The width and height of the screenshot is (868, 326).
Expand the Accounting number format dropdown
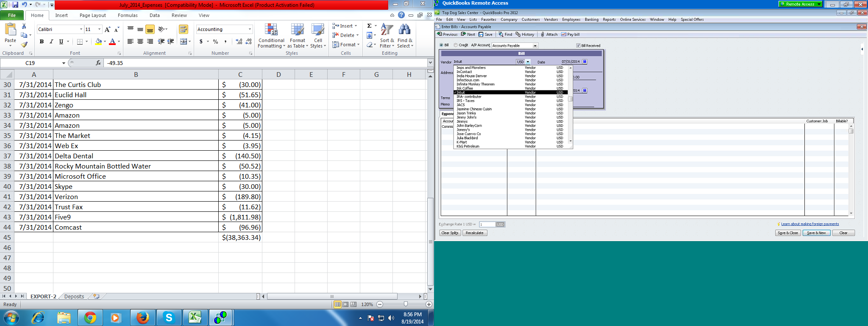tap(250, 29)
